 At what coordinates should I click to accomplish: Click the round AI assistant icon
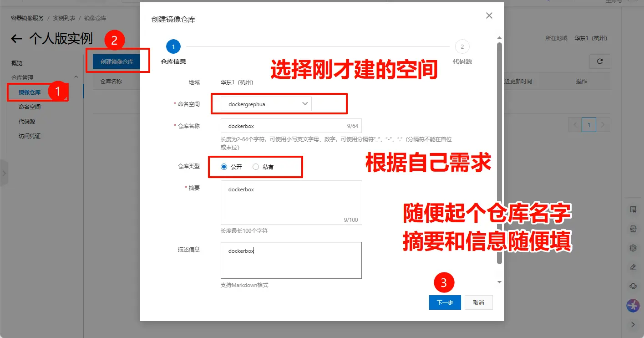point(633,306)
